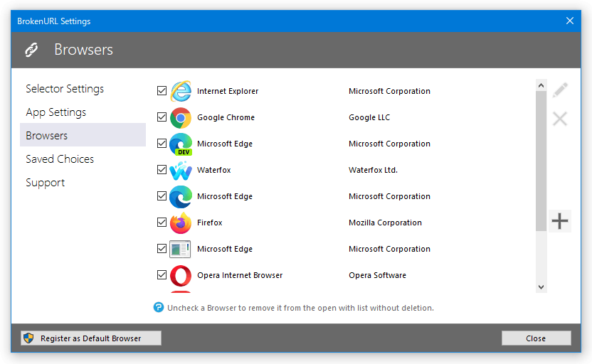Click the Internet Explorer browser icon
Screen dimensions: 592x364
pos(181,91)
